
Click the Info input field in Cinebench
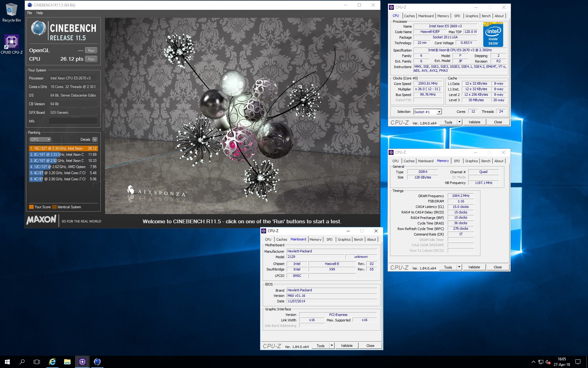(x=73, y=121)
